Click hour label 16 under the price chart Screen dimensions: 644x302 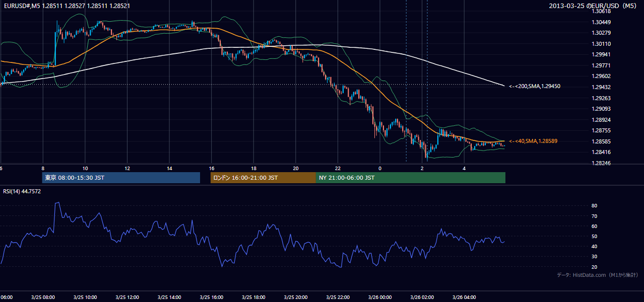tap(212, 168)
